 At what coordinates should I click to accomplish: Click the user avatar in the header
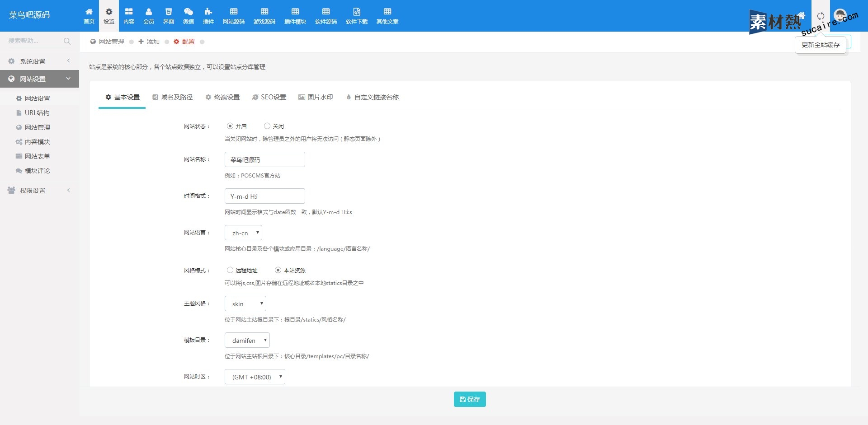840,15
